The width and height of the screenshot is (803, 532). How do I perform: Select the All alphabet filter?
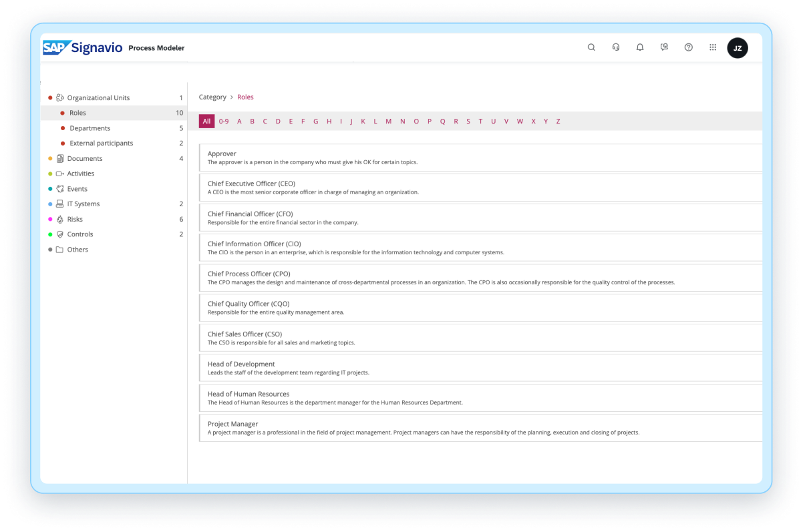[206, 121]
